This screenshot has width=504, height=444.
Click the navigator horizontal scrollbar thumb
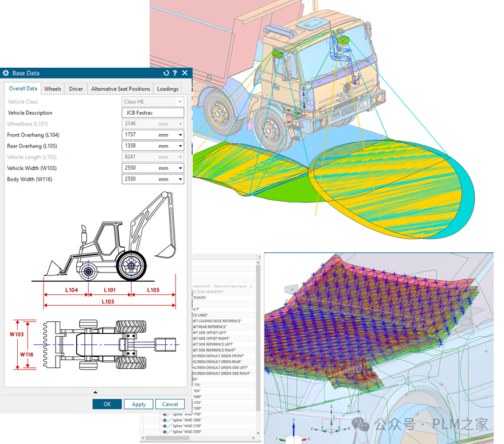coord(167,438)
